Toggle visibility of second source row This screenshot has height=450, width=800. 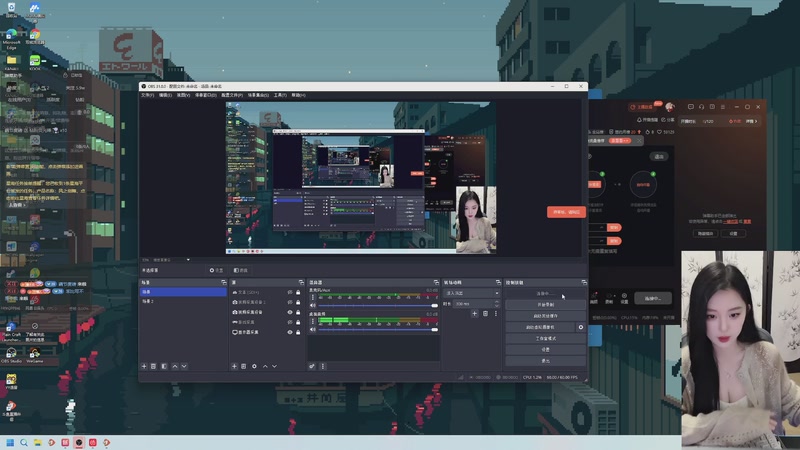pyautogui.click(x=290, y=302)
